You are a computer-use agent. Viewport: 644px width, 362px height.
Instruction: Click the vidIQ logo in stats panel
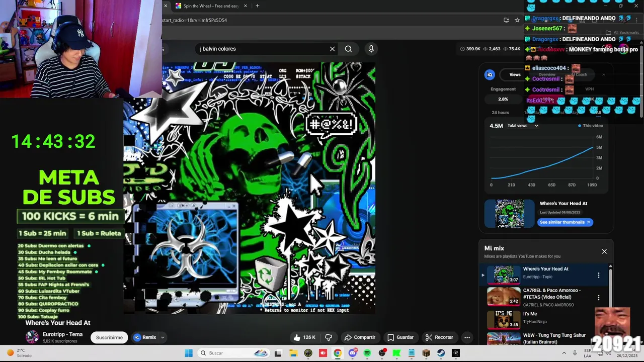click(490, 74)
